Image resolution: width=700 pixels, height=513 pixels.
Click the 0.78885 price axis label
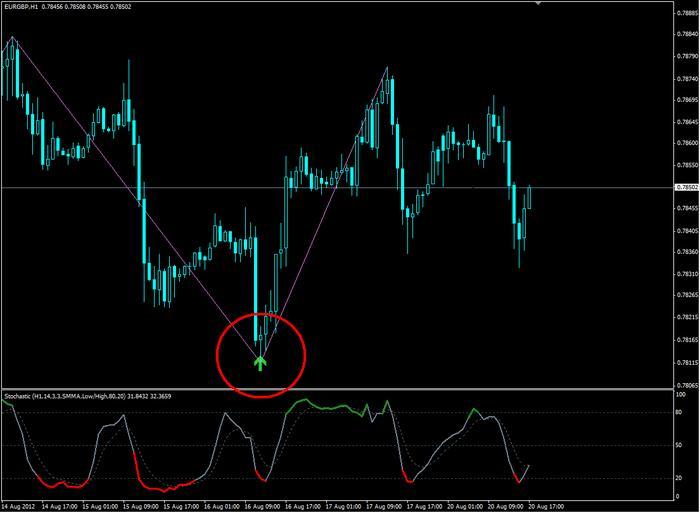pyautogui.click(x=688, y=13)
